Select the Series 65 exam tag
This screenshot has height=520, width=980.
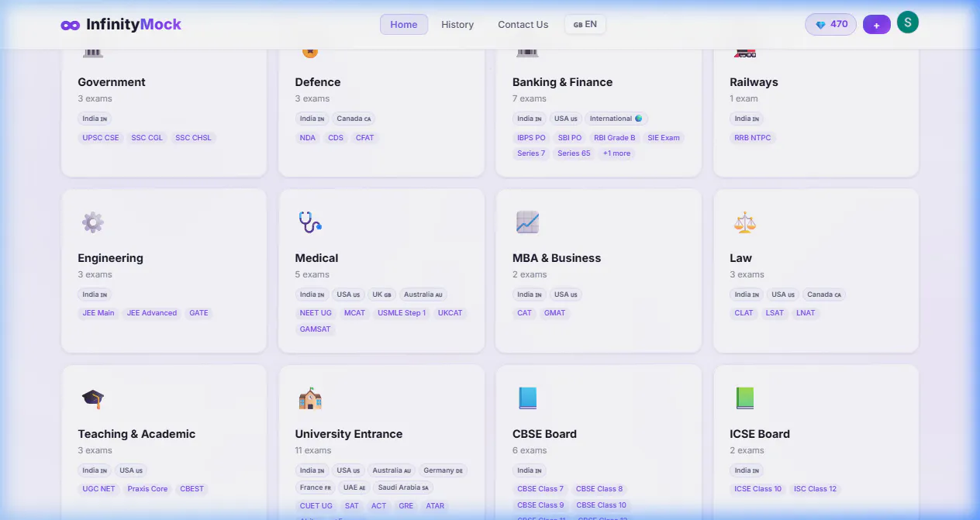[575, 153]
